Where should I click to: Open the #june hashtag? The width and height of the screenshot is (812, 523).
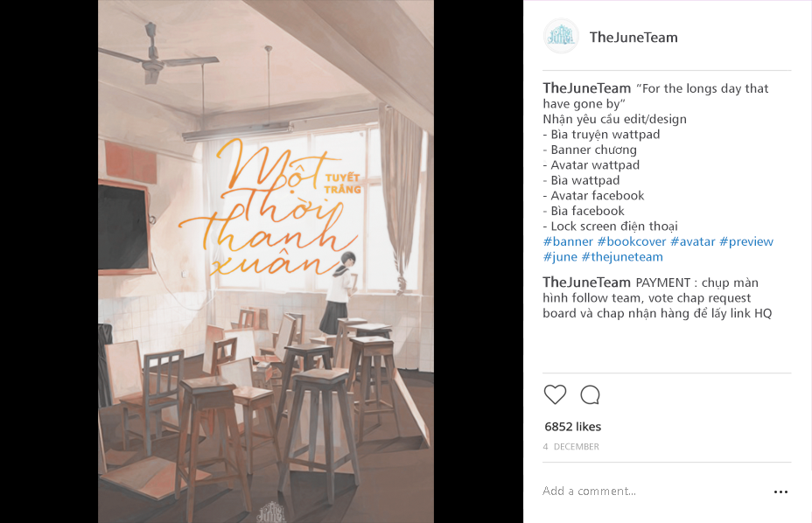tap(560, 257)
